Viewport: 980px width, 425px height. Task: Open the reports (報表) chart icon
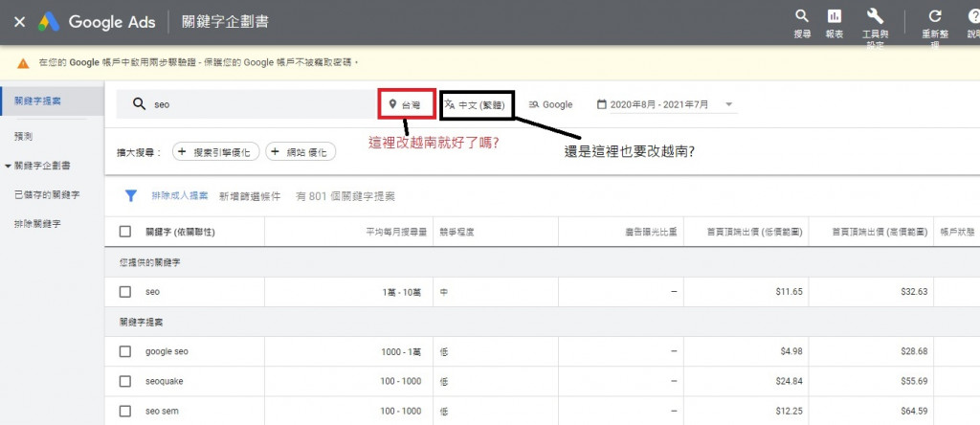pyautogui.click(x=834, y=17)
